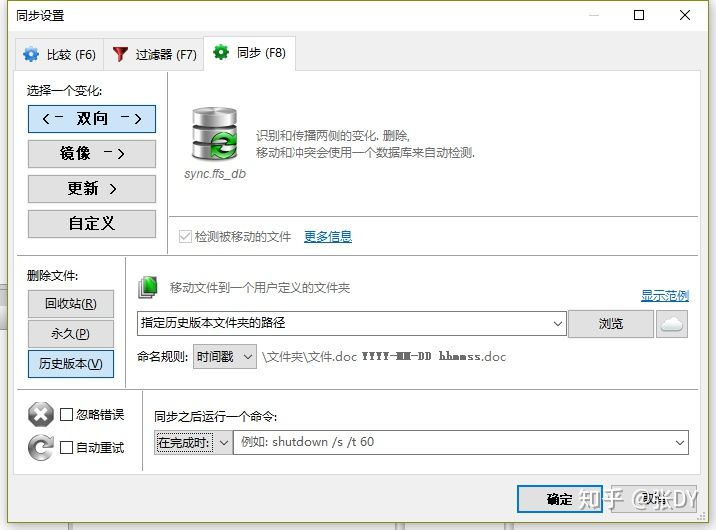
Task: Choose the 镜像 mirror sync variant
Action: (92, 154)
